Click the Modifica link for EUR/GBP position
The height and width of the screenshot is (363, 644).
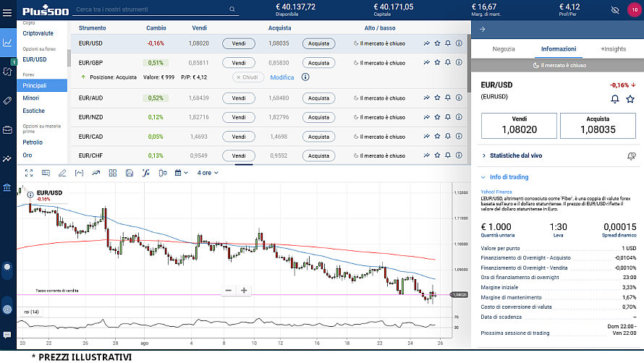point(282,77)
